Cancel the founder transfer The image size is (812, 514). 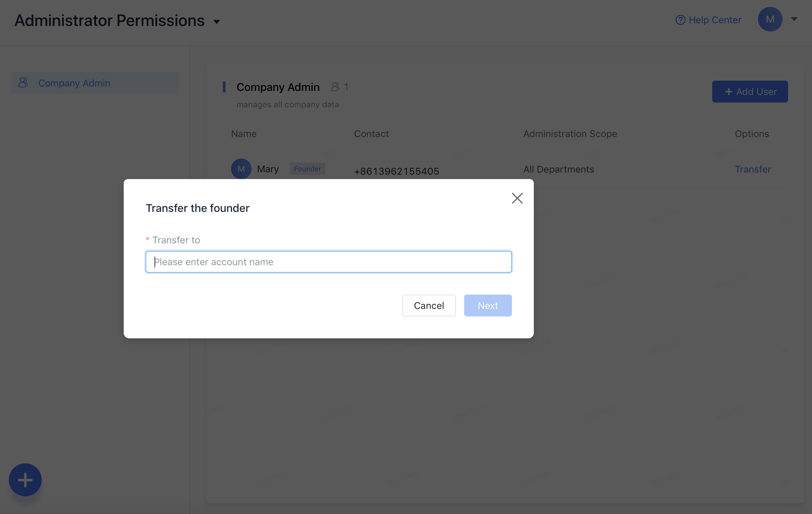pyautogui.click(x=429, y=306)
